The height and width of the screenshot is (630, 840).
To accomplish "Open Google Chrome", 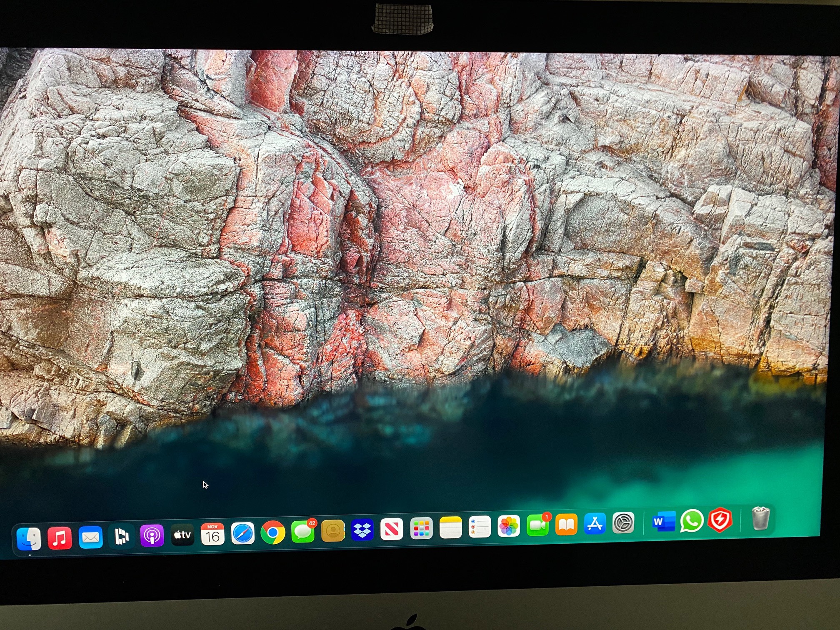I will pos(272,532).
